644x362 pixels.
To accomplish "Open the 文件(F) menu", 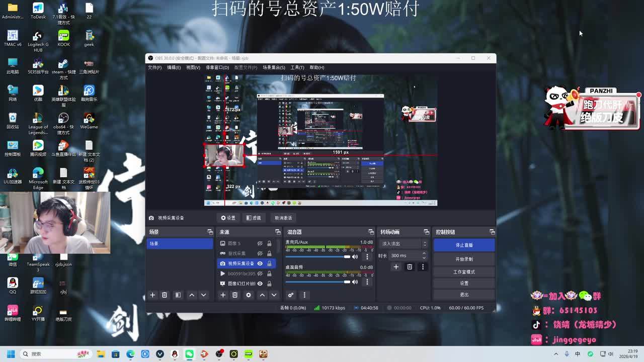I will point(154,67).
